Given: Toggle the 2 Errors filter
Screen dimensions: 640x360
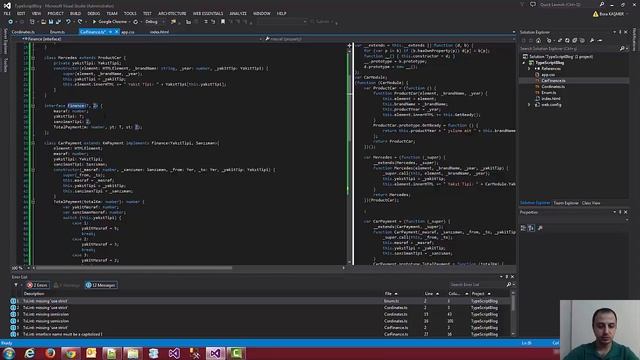Looking at the screenshot, I should click(38, 285).
